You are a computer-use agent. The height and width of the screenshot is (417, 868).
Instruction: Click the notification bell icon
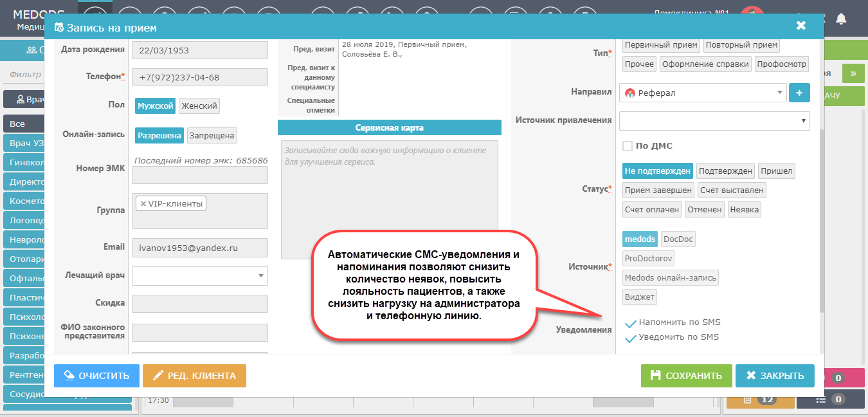pyautogui.click(x=841, y=19)
